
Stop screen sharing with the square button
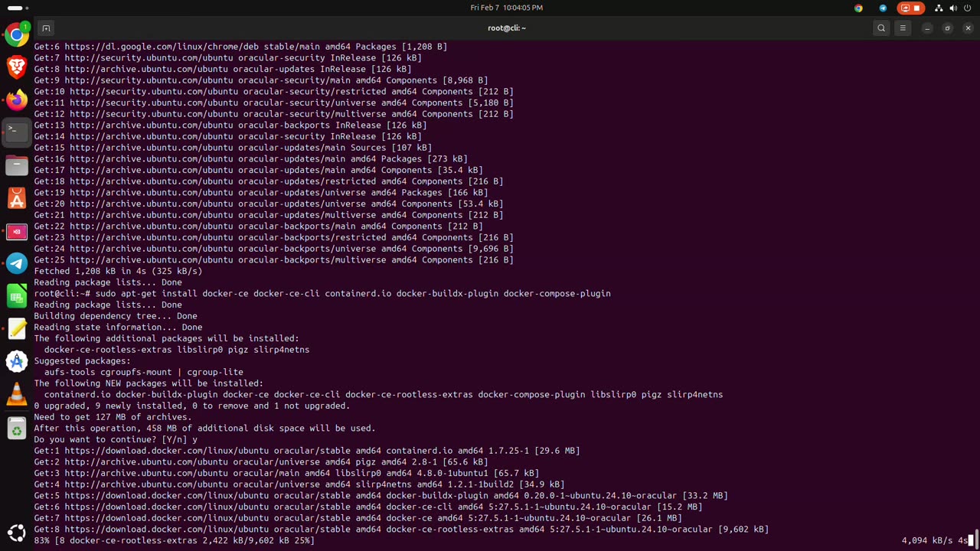pyautogui.click(x=918, y=8)
